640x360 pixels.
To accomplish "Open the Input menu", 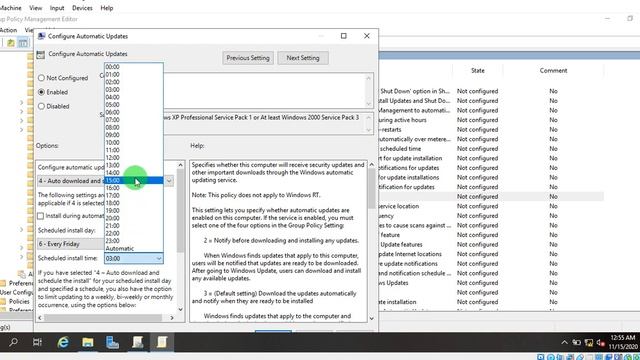I will point(57,8).
